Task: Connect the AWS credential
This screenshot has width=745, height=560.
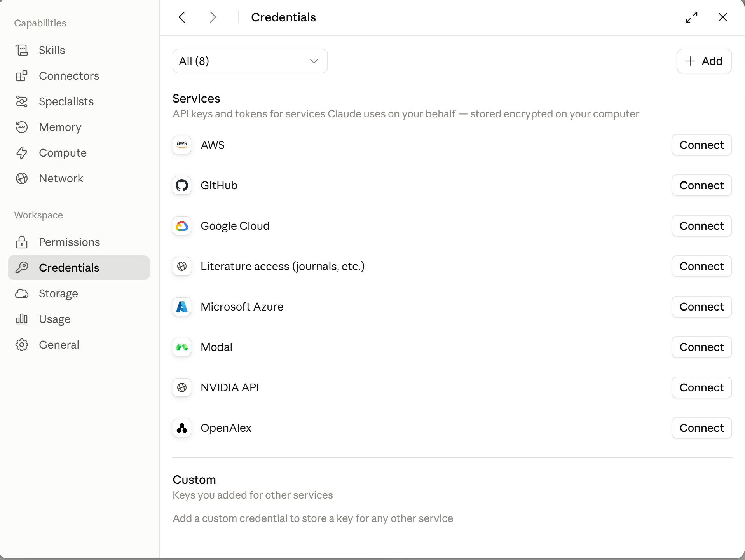Action: (x=702, y=145)
